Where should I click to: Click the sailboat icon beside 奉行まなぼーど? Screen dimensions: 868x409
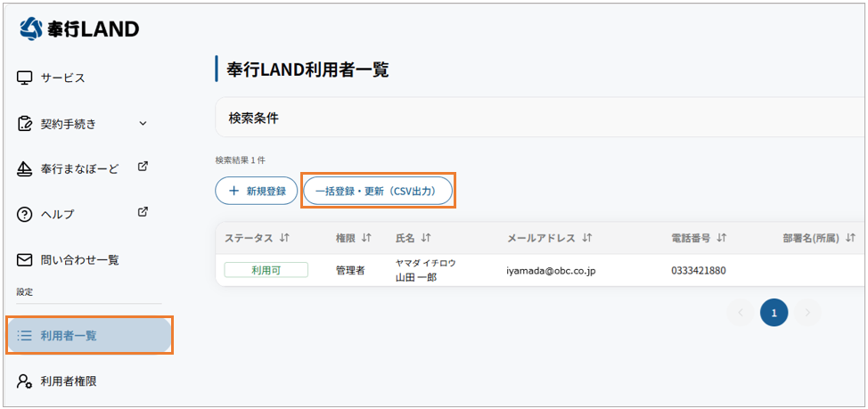24,168
